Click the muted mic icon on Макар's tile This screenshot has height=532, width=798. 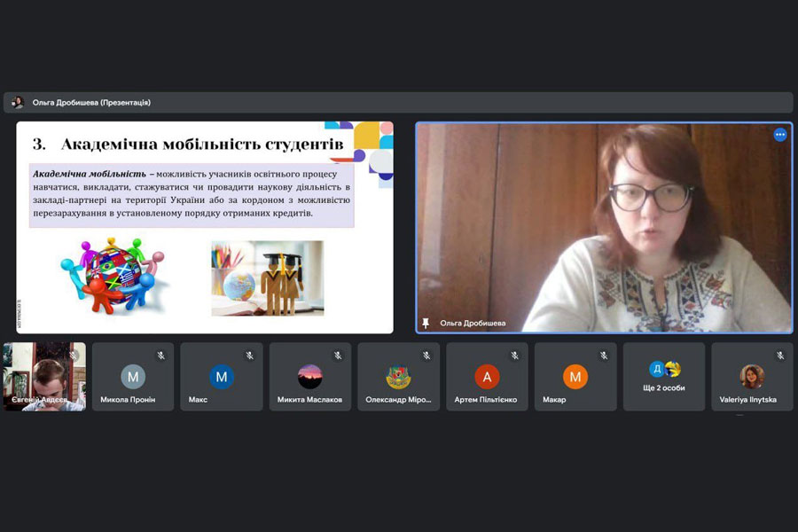pyautogui.click(x=604, y=356)
